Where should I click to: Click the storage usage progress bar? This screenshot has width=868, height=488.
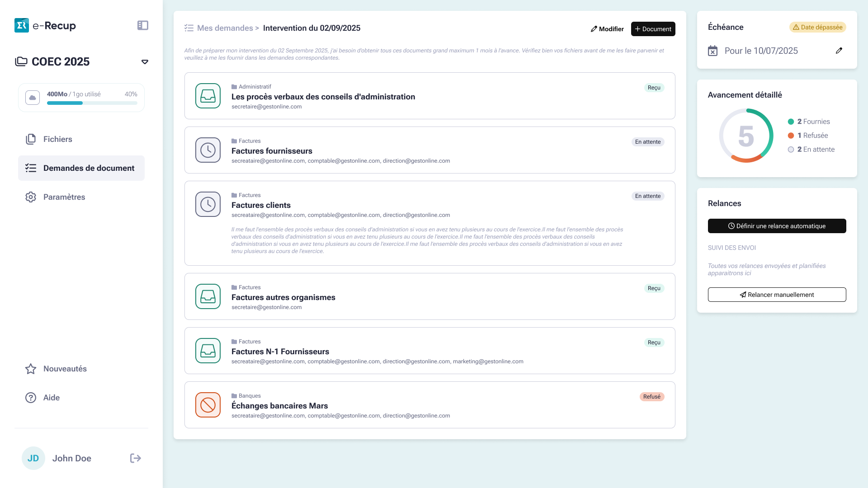pos(92,103)
